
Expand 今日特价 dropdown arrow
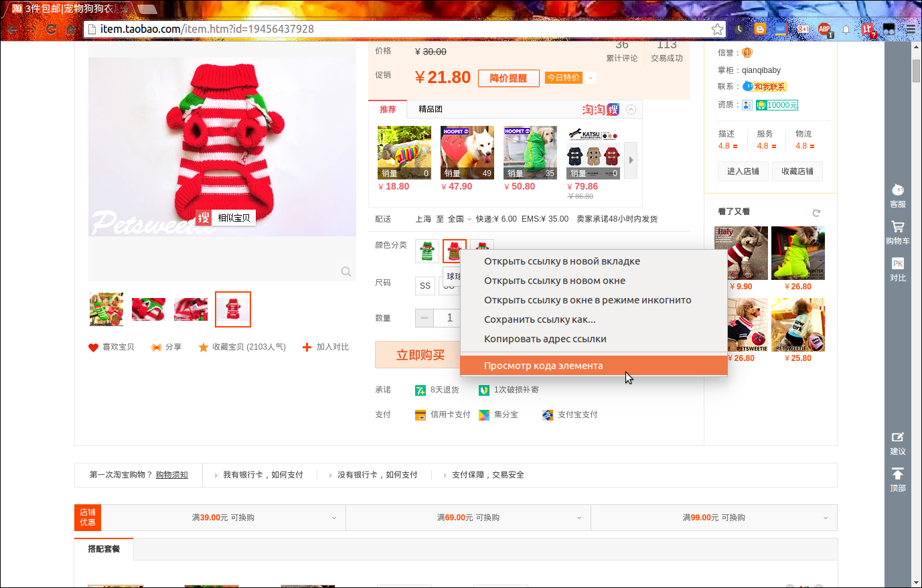[x=591, y=78]
